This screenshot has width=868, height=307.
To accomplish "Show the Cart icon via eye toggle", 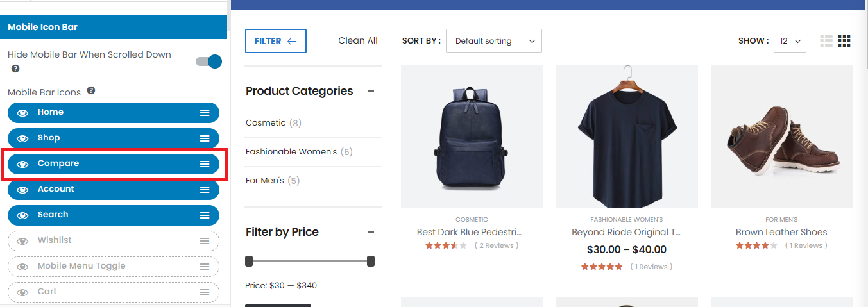I will [22, 292].
